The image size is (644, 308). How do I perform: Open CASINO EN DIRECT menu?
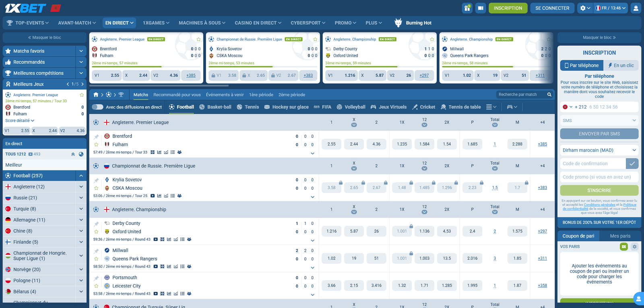(259, 23)
